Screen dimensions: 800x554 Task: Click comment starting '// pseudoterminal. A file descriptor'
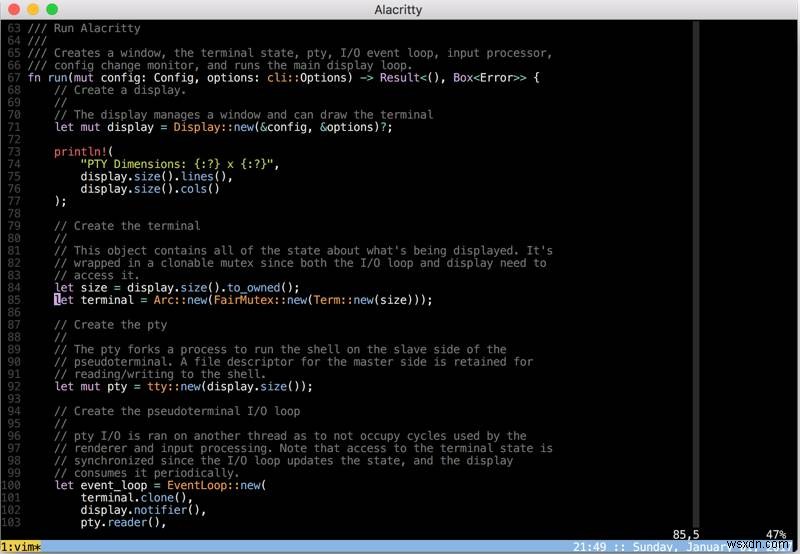click(x=293, y=362)
